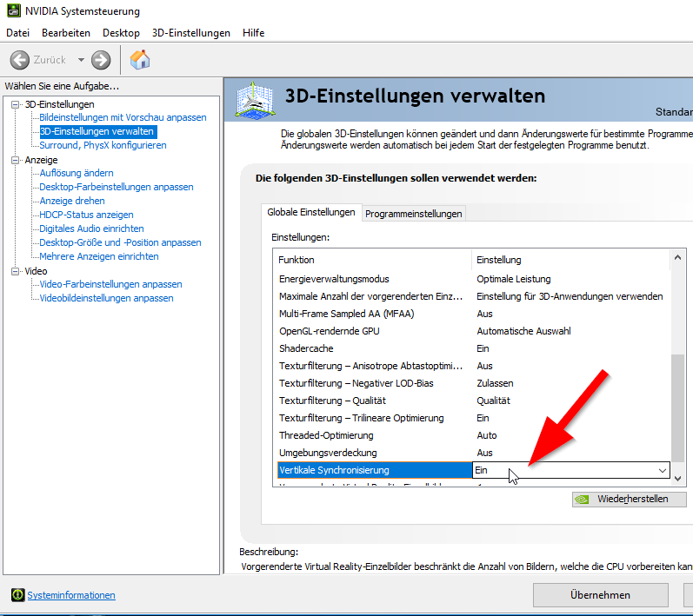693x616 pixels.
Task: Click the Systeminformationen icon
Action: pos(17,595)
